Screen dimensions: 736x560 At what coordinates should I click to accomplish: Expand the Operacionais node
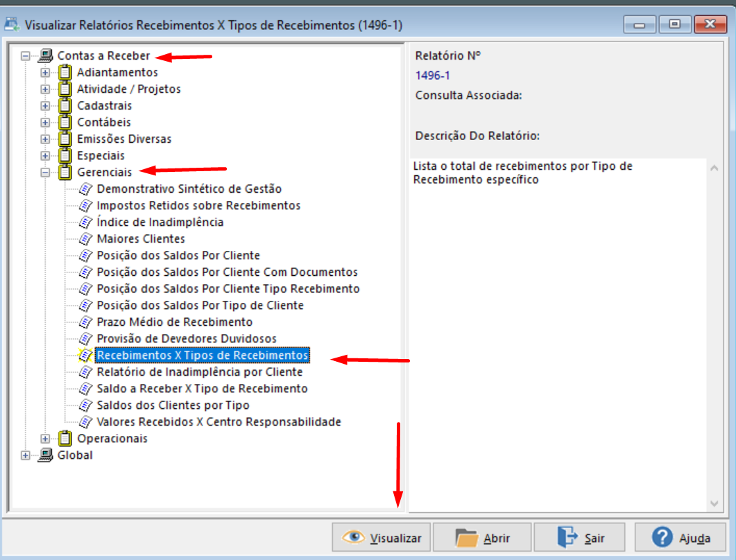tap(45, 439)
